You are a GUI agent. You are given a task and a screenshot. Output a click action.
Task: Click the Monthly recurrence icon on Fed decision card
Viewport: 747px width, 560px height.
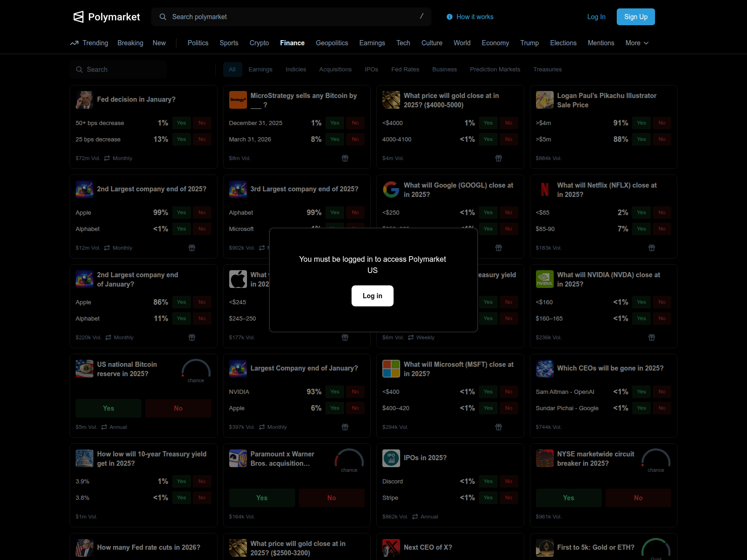(107, 158)
